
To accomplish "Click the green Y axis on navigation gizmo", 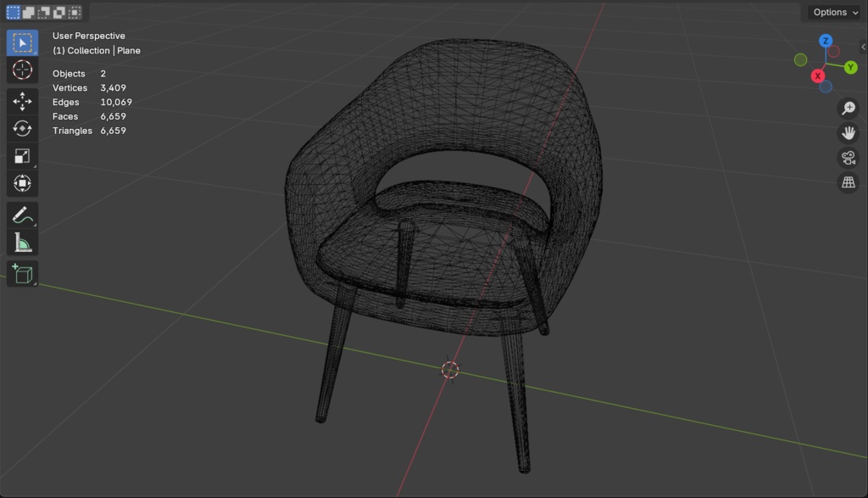I will click(x=850, y=66).
